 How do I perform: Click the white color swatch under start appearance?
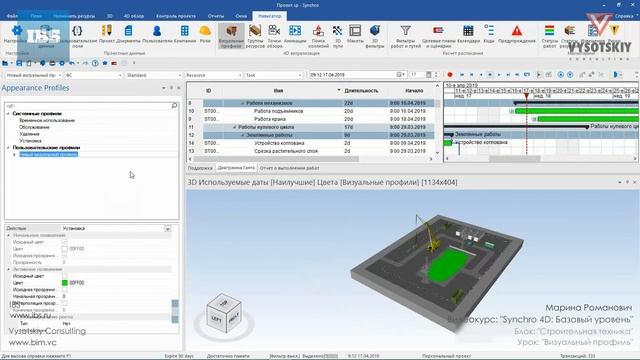tap(64, 249)
